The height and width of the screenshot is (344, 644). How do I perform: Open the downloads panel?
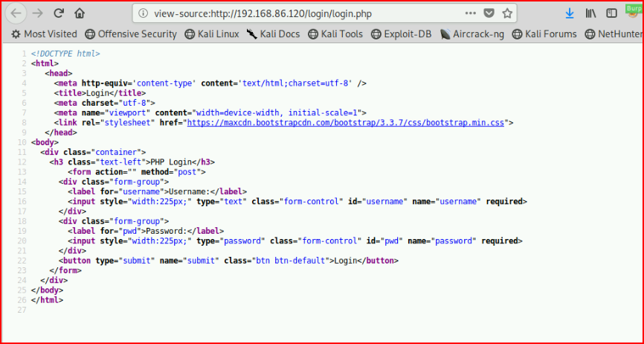coord(569,13)
